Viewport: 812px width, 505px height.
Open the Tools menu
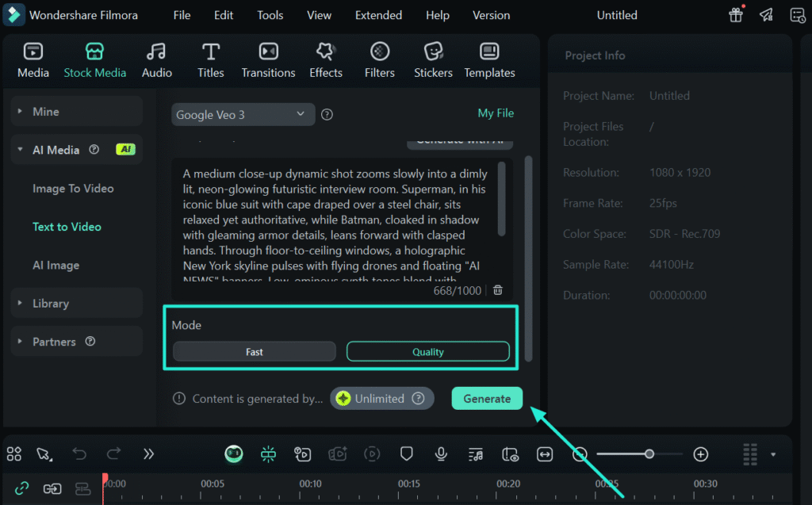click(270, 15)
